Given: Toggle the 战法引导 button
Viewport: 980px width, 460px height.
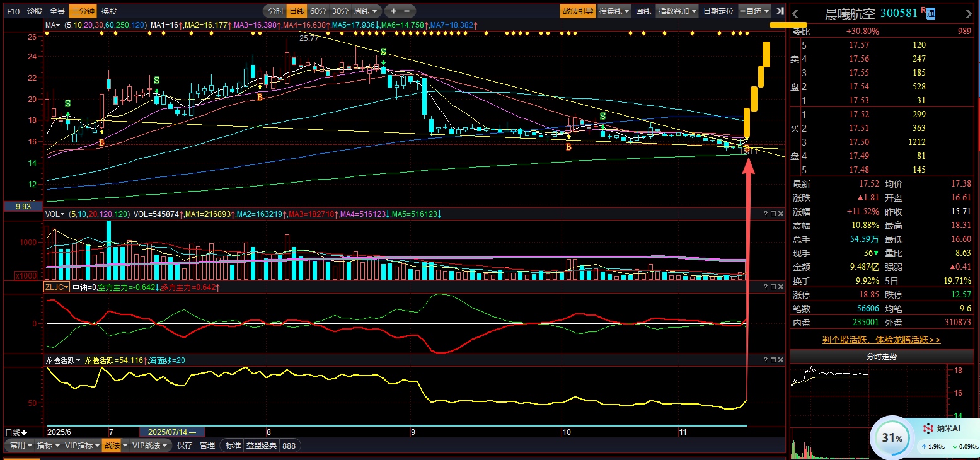Looking at the screenshot, I should 577,11.
